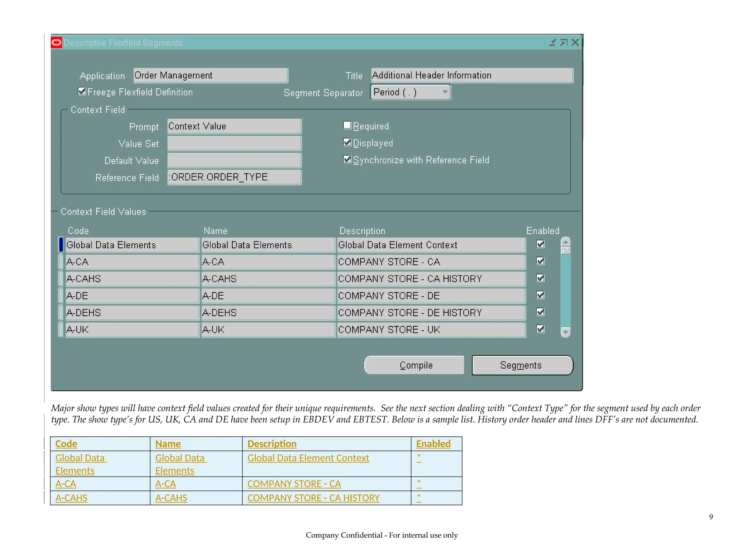Click the Title field Additional Header Information
The width and height of the screenshot is (747, 560).
click(x=472, y=75)
